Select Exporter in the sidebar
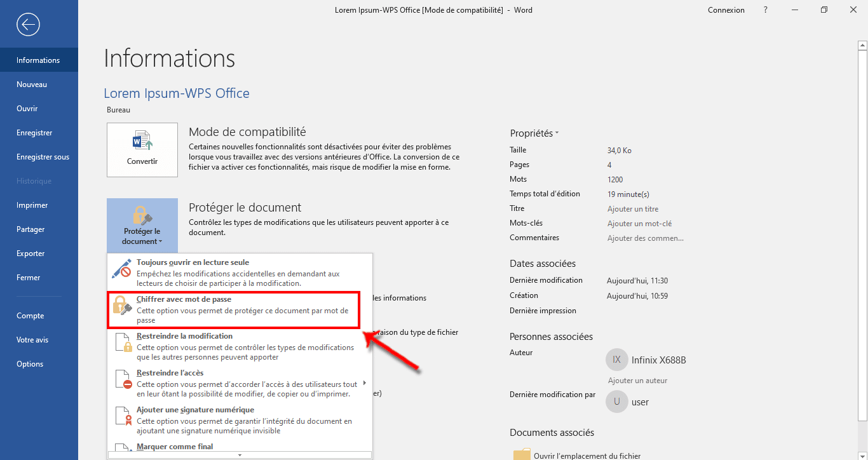868x460 pixels. pyautogui.click(x=39, y=254)
